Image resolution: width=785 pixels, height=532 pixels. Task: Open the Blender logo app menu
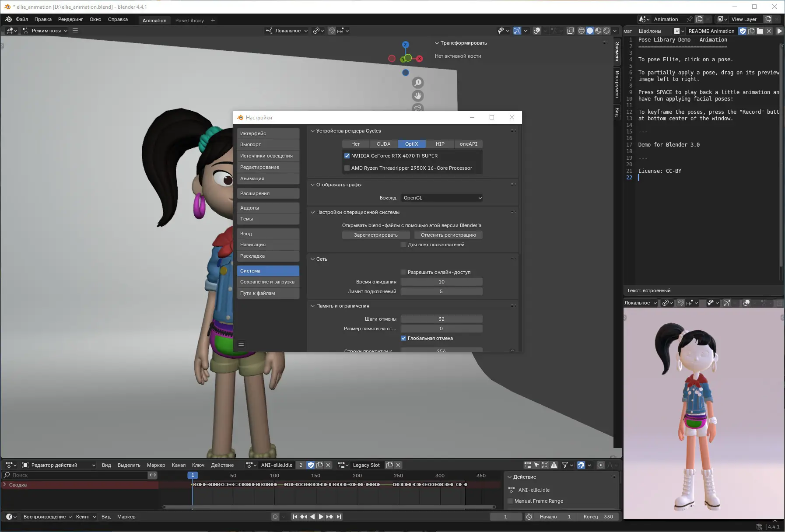click(8, 19)
